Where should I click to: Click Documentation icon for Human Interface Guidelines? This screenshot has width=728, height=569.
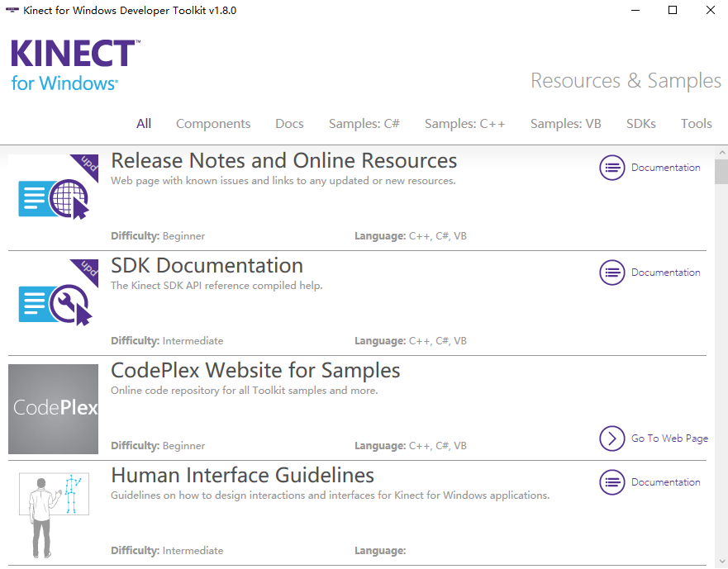pyautogui.click(x=611, y=482)
